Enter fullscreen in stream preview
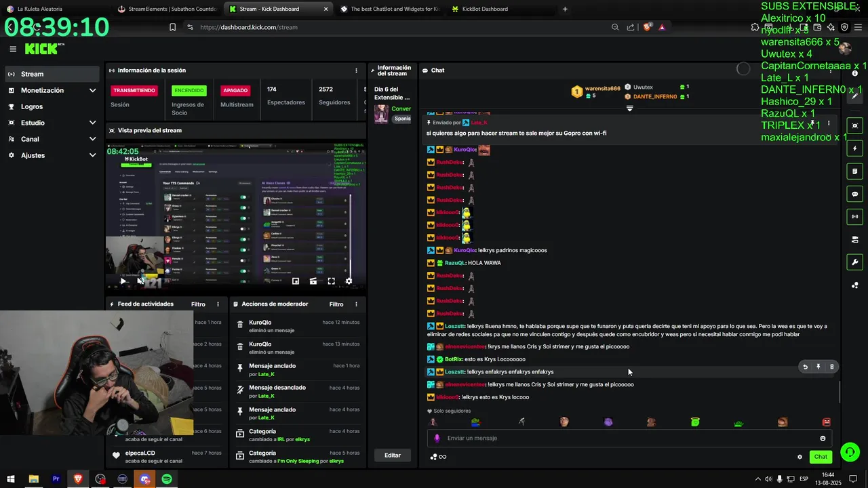 point(331,281)
